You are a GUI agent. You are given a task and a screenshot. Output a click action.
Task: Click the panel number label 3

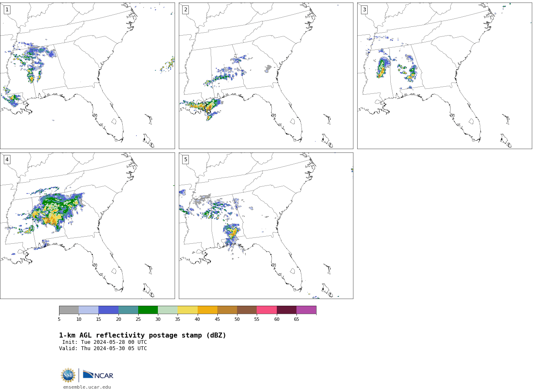point(364,10)
